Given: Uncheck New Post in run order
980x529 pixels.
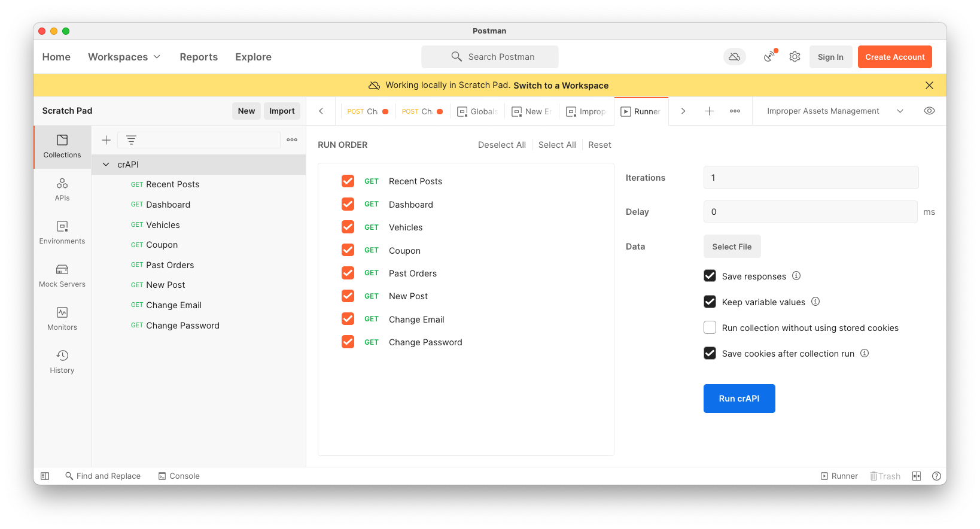Looking at the screenshot, I should click(348, 296).
